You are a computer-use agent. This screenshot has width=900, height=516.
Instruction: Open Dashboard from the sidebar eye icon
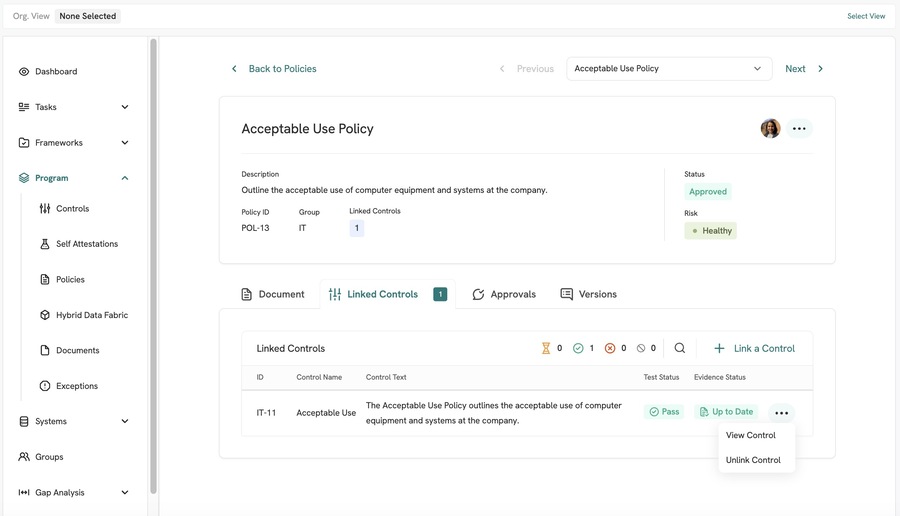pyautogui.click(x=24, y=72)
